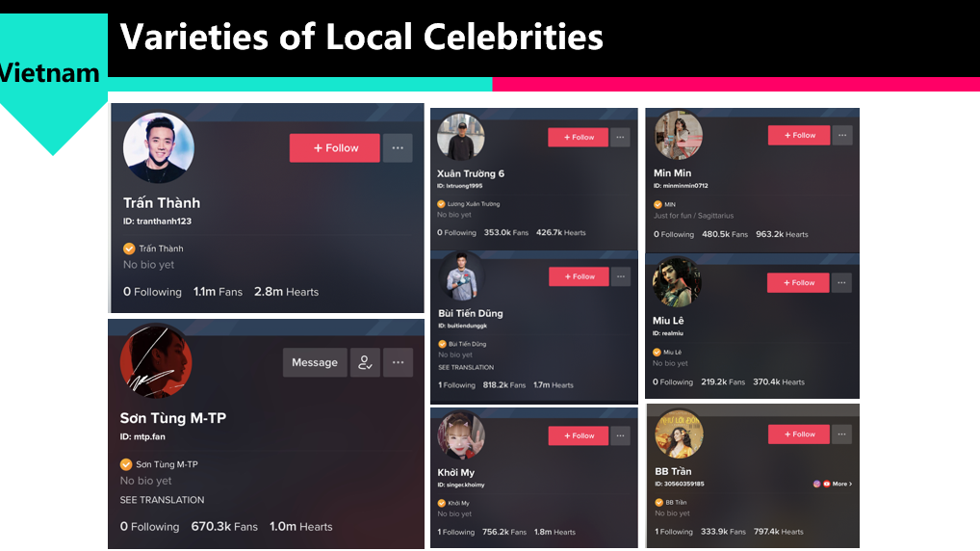Follow Khởi My's account
The width and height of the screenshot is (980, 551).
[x=579, y=436]
